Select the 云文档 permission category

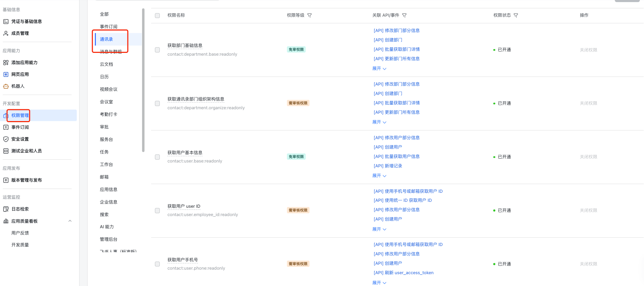(x=106, y=64)
